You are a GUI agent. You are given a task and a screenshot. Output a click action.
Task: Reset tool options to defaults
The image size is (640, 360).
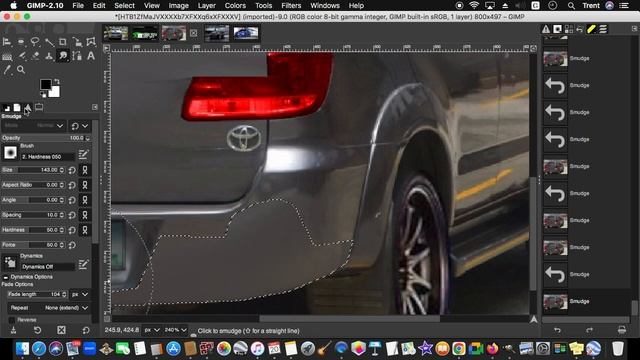tap(86, 330)
